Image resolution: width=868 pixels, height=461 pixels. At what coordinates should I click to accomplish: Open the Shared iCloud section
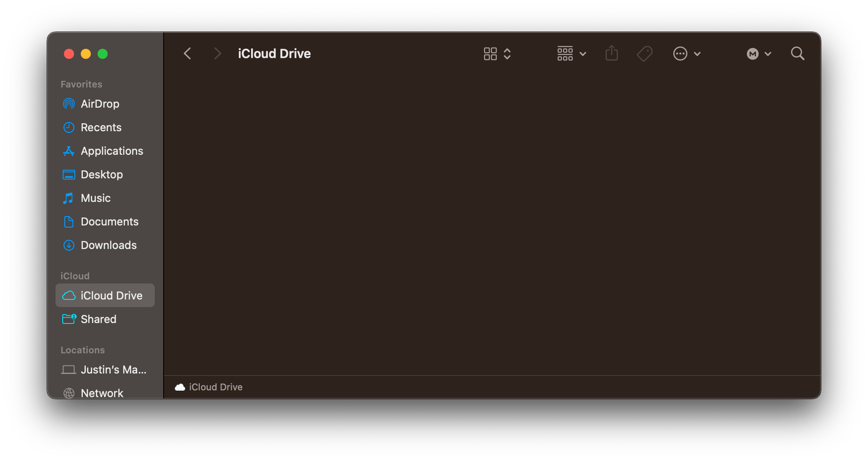tap(99, 319)
